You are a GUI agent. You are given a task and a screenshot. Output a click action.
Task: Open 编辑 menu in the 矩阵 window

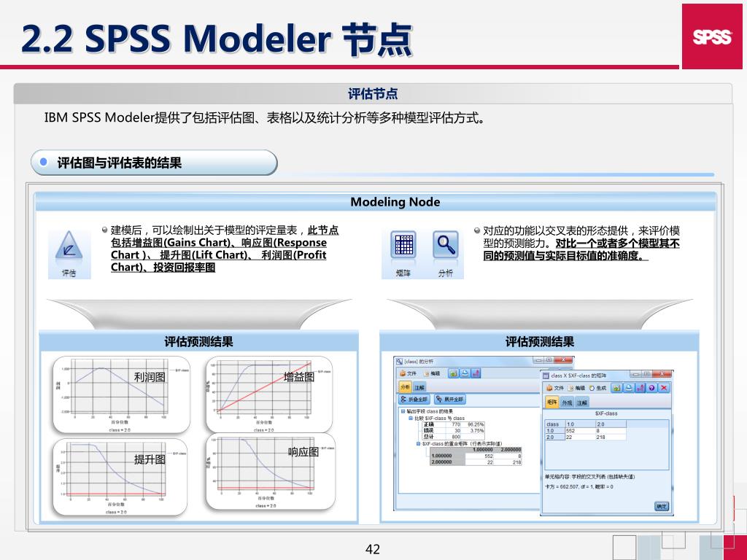[576, 388]
